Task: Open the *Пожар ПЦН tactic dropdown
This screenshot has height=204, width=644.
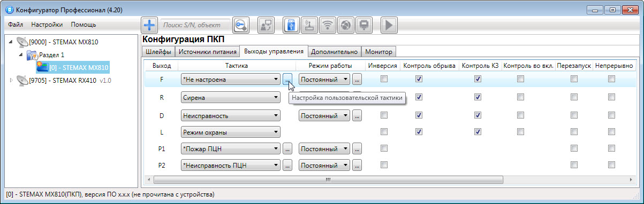Action: click(231, 149)
